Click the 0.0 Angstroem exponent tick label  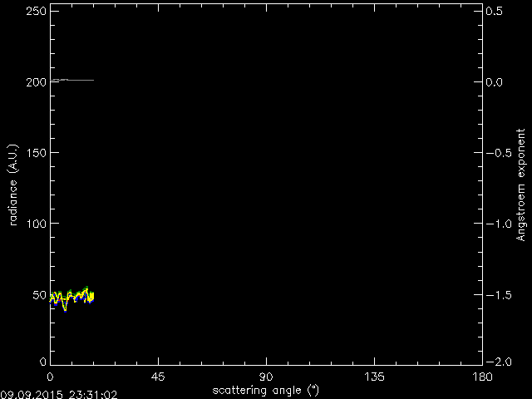495,82
